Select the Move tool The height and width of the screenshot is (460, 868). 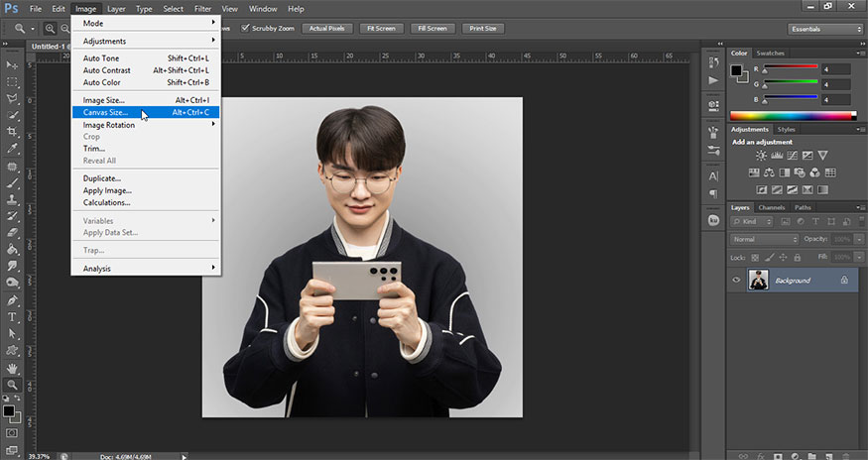click(13, 64)
